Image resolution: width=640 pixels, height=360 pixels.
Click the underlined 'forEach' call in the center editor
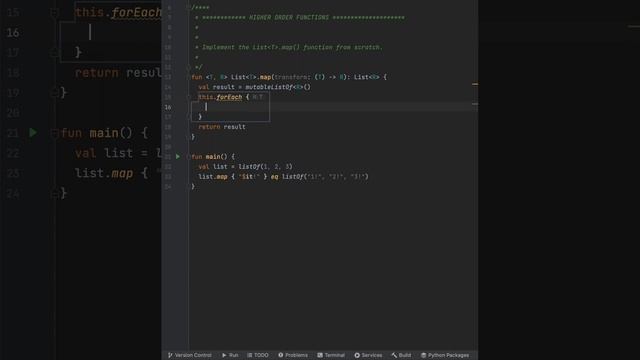point(229,97)
